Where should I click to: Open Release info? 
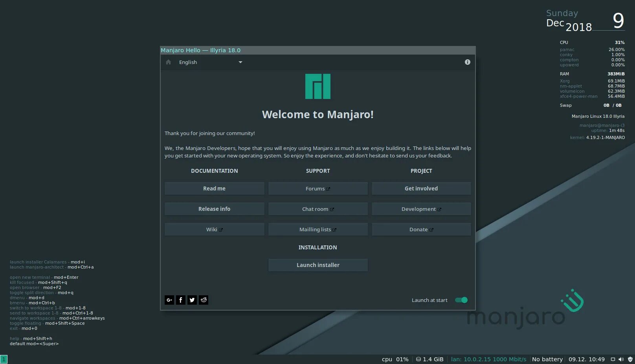[214, 209]
